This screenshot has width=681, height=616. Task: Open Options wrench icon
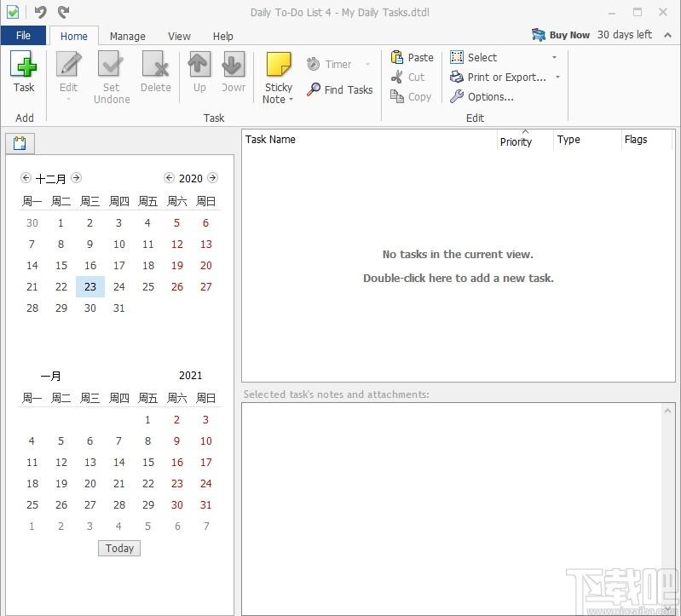tap(457, 96)
